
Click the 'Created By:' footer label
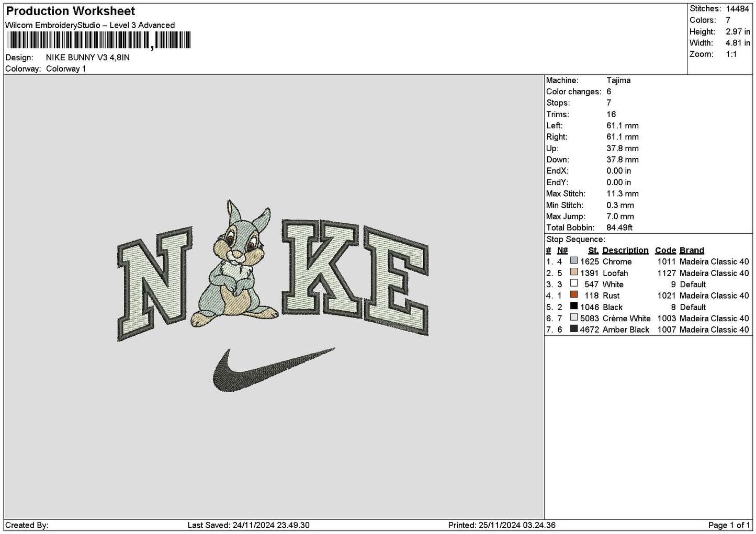coord(27,525)
